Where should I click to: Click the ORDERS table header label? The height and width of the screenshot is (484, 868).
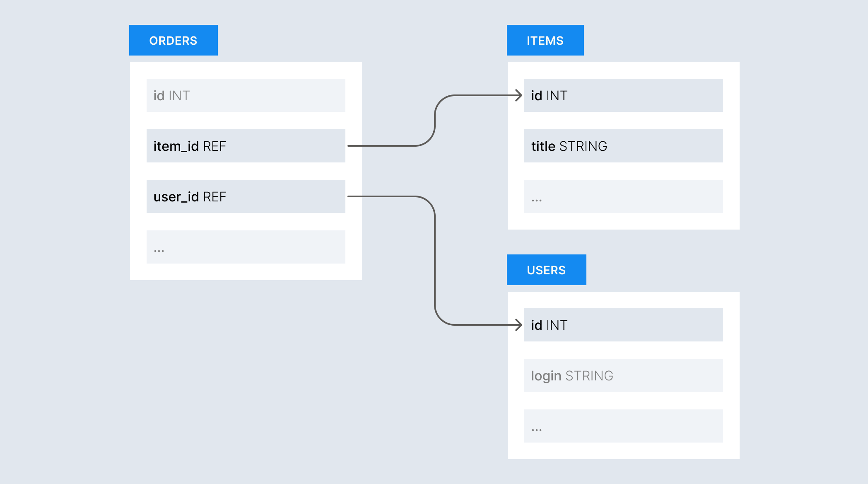pyautogui.click(x=173, y=40)
